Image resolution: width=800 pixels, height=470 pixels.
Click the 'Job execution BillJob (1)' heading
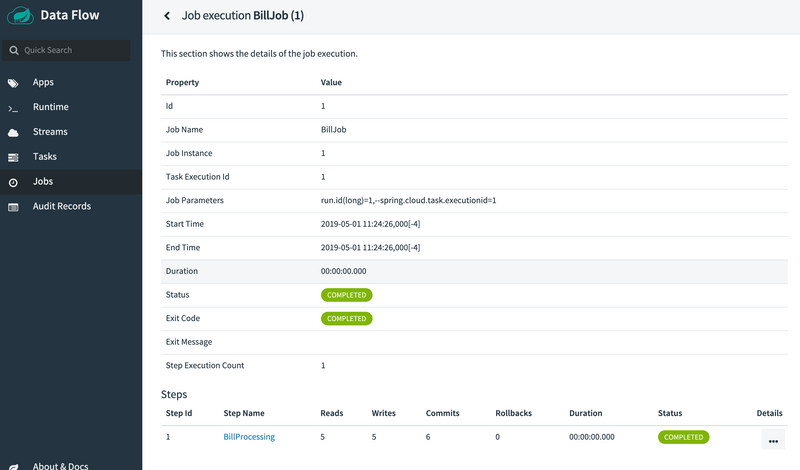pyautogui.click(x=243, y=16)
